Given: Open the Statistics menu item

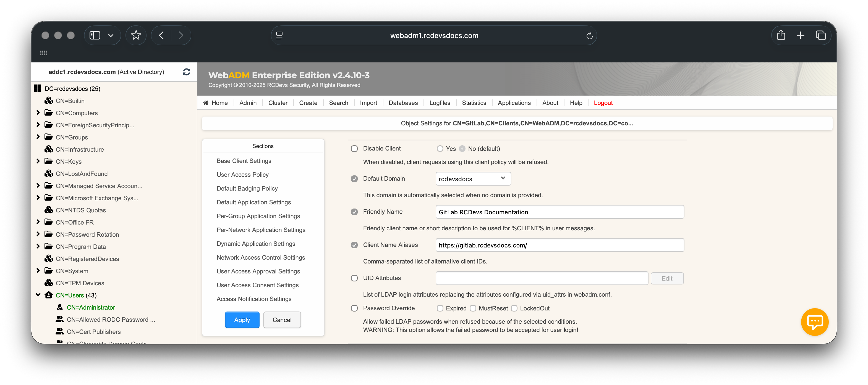Looking at the screenshot, I should [x=474, y=103].
